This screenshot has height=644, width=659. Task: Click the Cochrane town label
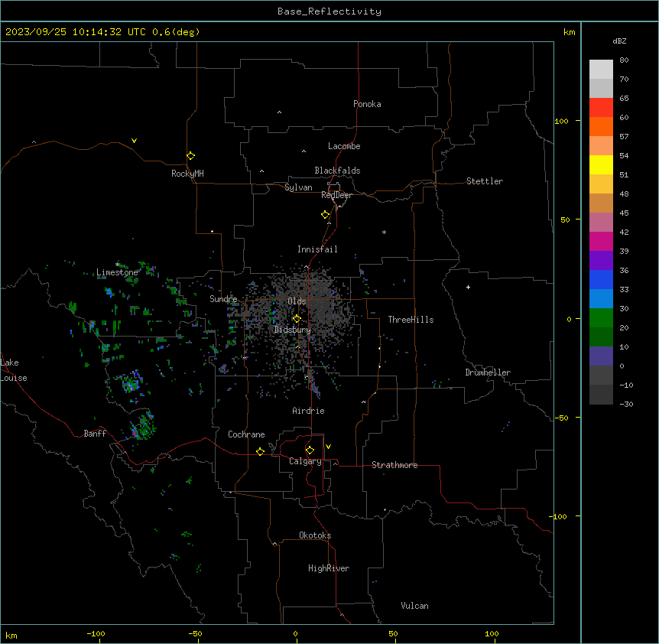pos(246,434)
